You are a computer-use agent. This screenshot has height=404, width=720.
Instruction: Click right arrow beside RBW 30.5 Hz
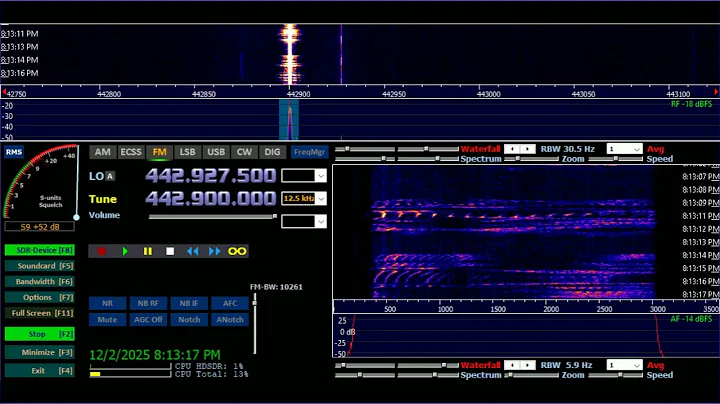tap(527, 149)
